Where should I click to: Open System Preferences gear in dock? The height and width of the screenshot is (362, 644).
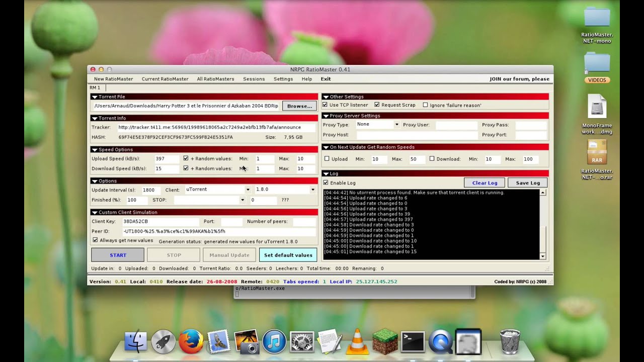(x=302, y=342)
